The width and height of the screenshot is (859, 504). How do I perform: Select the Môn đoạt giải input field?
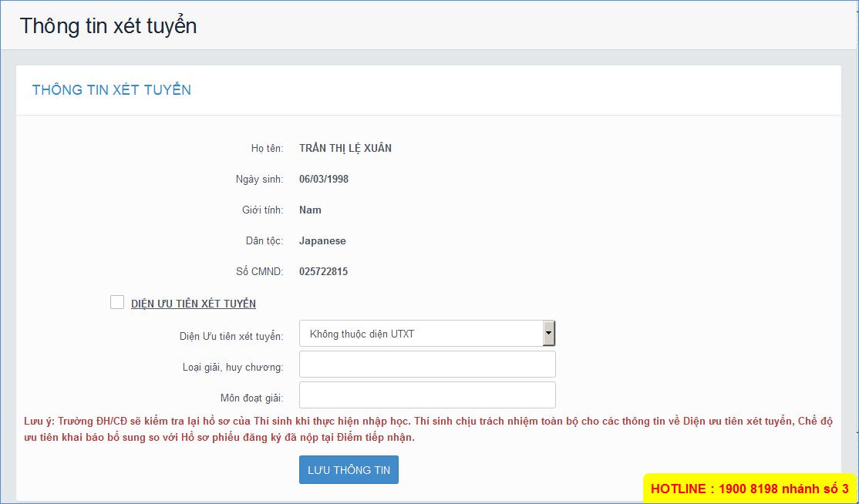point(426,395)
